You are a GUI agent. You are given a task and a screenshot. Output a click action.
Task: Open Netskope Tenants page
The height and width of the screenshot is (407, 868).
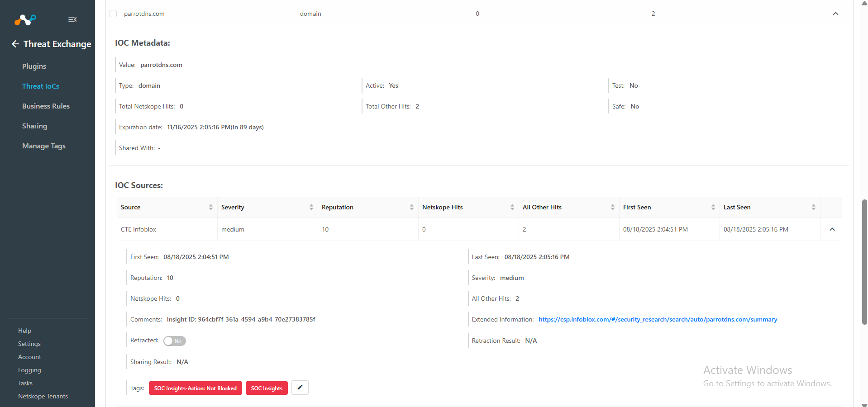pyautogui.click(x=43, y=396)
